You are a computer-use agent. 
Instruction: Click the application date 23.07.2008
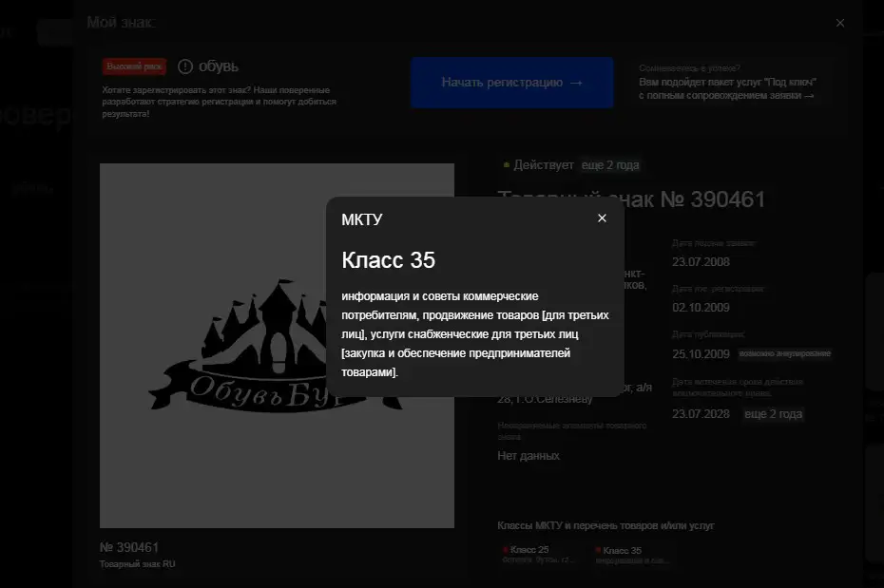[701, 261]
